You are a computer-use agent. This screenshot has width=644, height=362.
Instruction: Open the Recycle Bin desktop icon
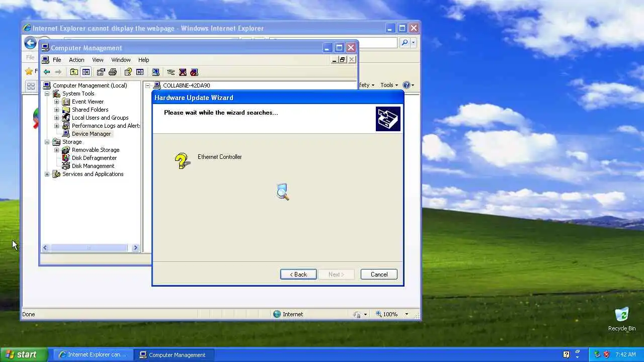coord(622,319)
